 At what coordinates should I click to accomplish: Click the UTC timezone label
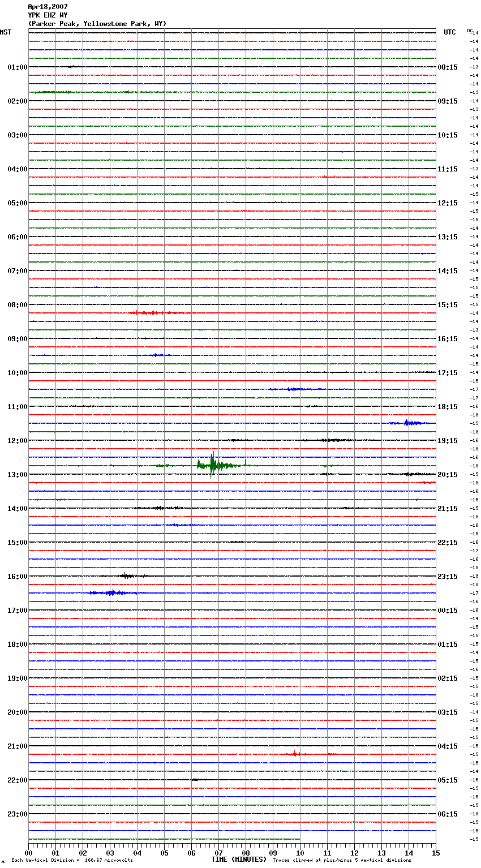click(450, 32)
